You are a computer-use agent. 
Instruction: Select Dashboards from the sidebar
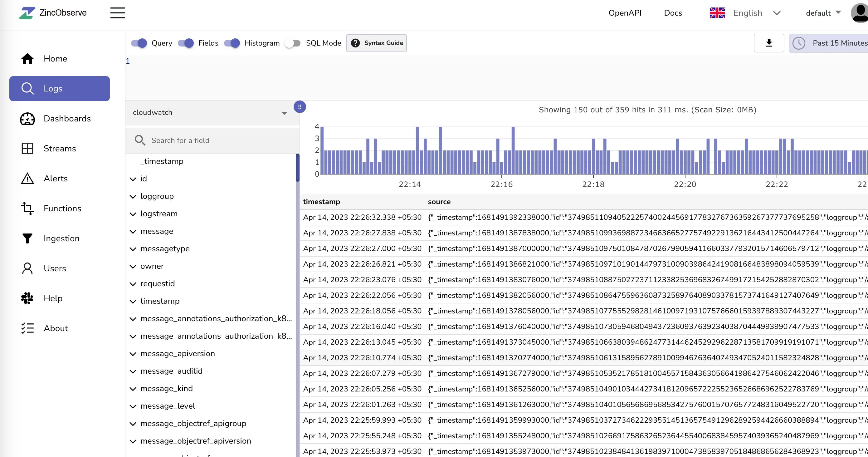click(67, 119)
